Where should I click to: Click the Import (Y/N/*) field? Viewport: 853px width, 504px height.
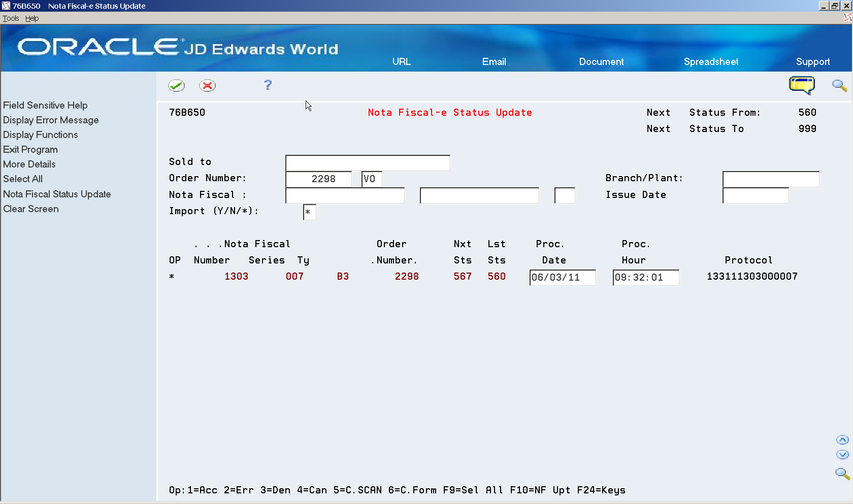[309, 212]
